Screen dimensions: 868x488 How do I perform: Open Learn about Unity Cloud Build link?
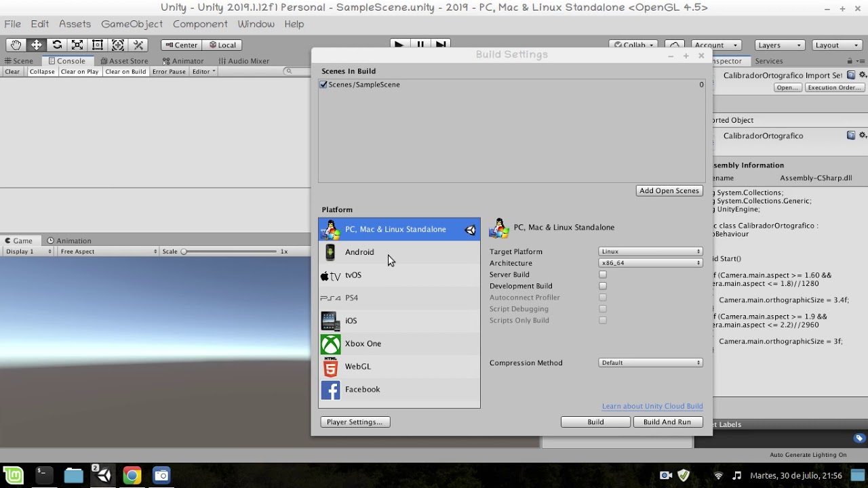(652, 407)
